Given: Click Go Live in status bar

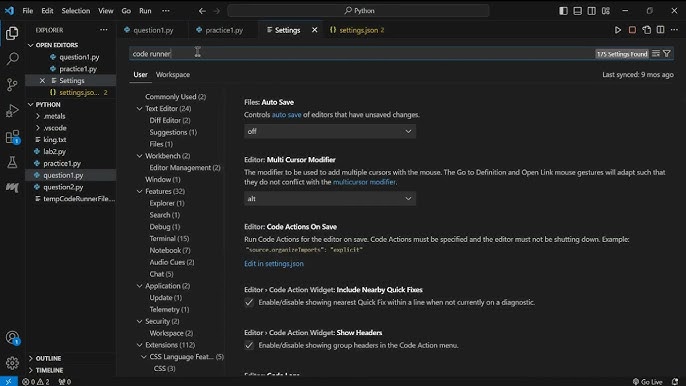Looking at the screenshot, I should 648,382.
